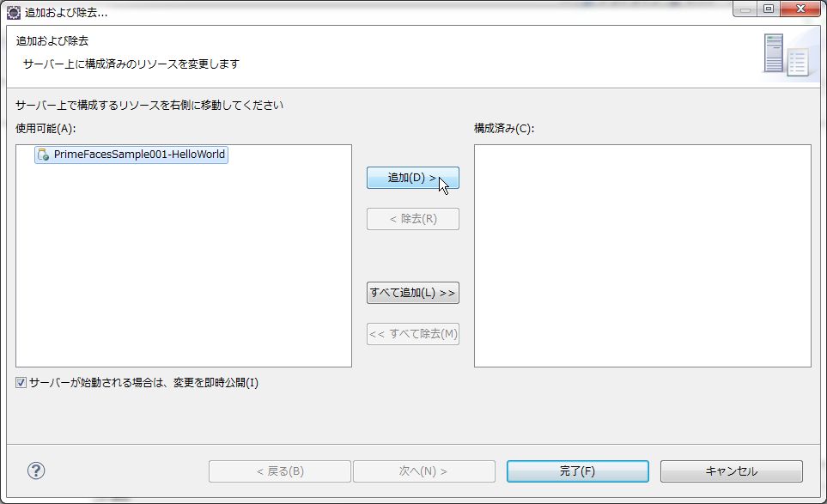Toggle サーバーが始動される場合は、変更を即時公開 checkbox
The width and height of the screenshot is (827, 504).
[x=21, y=383]
